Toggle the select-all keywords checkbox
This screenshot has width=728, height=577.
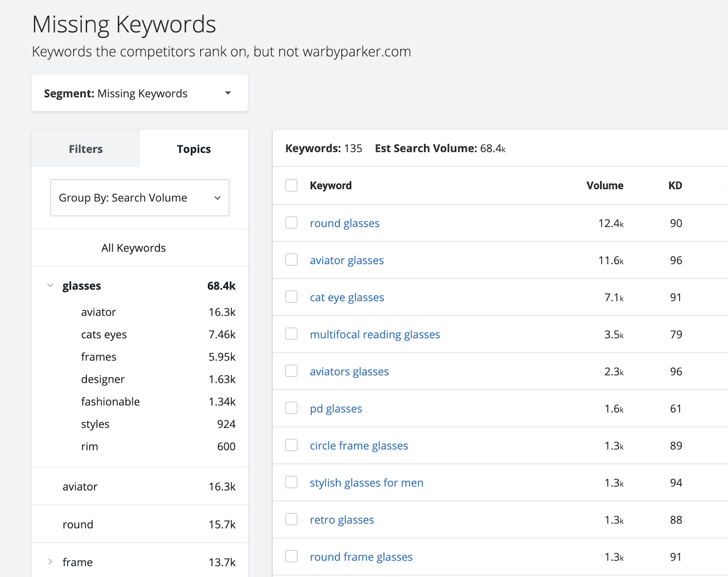[x=291, y=186]
